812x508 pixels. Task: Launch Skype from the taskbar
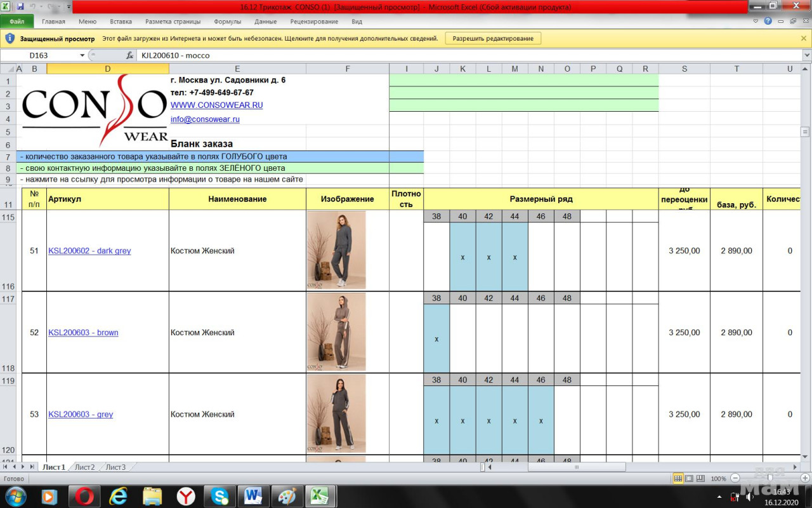219,495
